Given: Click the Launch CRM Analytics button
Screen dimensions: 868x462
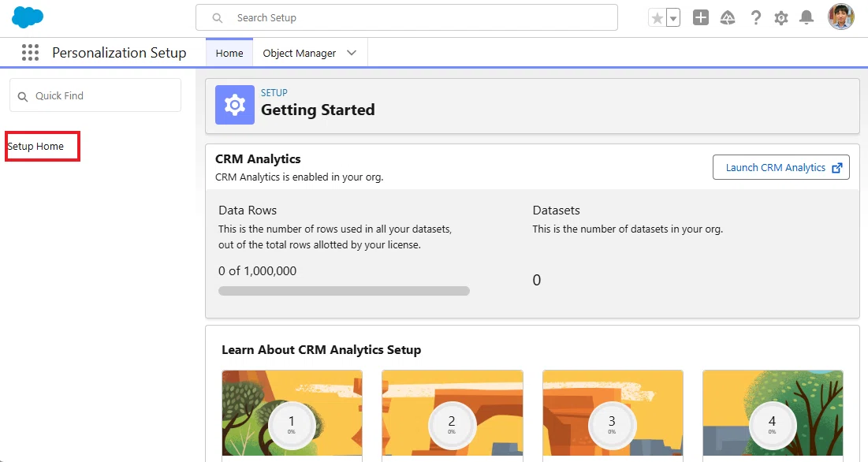Looking at the screenshot, I should click(781, 167).
